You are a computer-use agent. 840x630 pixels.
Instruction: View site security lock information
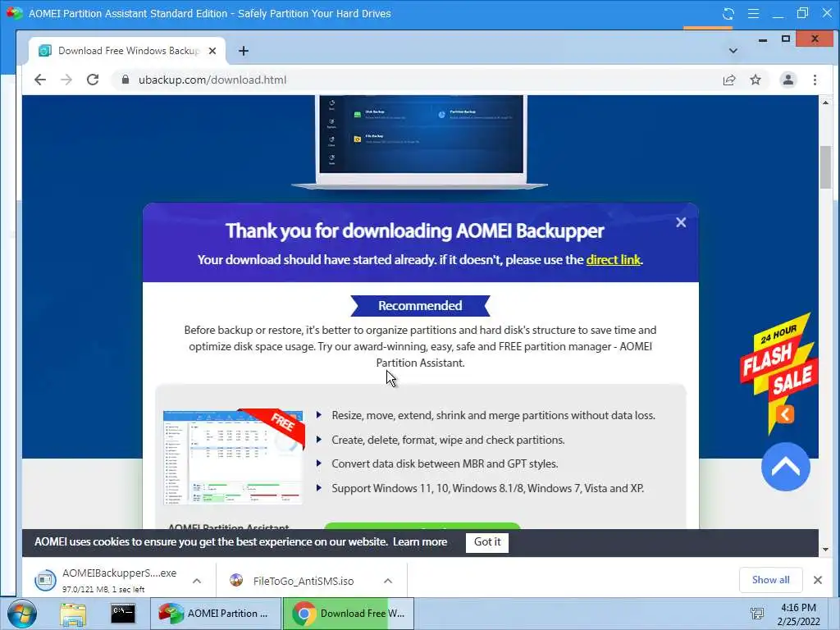(x=126, y=80)
